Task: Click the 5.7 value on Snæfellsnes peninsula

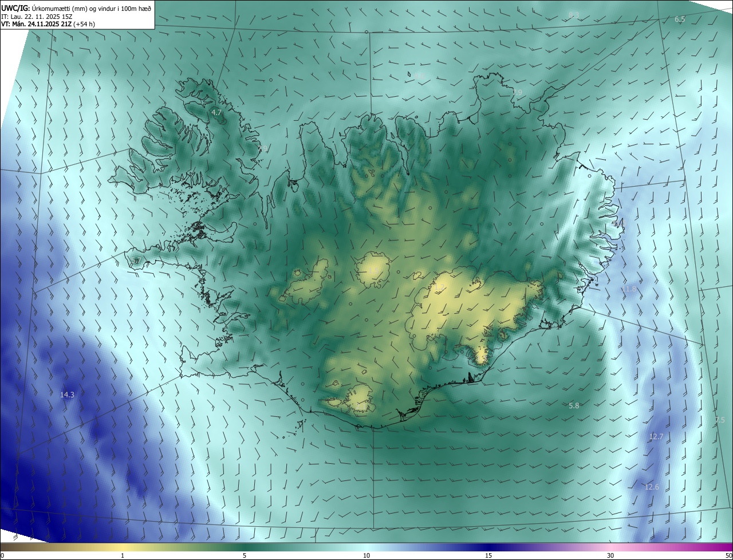Action: pyautogui.click(x=136, y=261)
